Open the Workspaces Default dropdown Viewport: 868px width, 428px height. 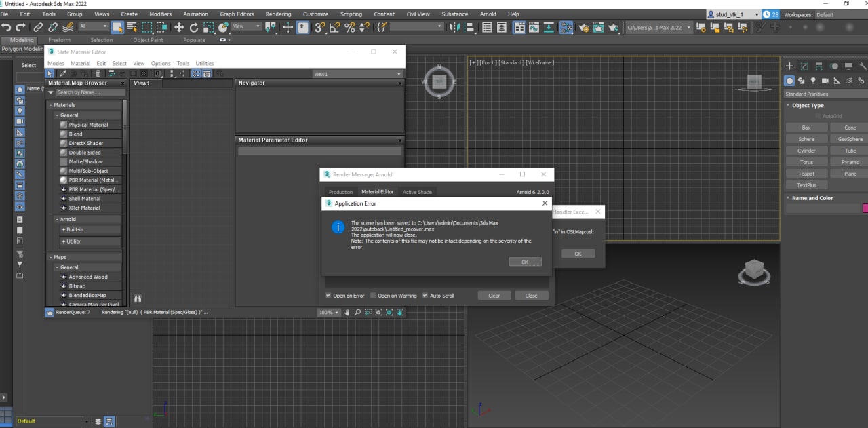point(840,14)
